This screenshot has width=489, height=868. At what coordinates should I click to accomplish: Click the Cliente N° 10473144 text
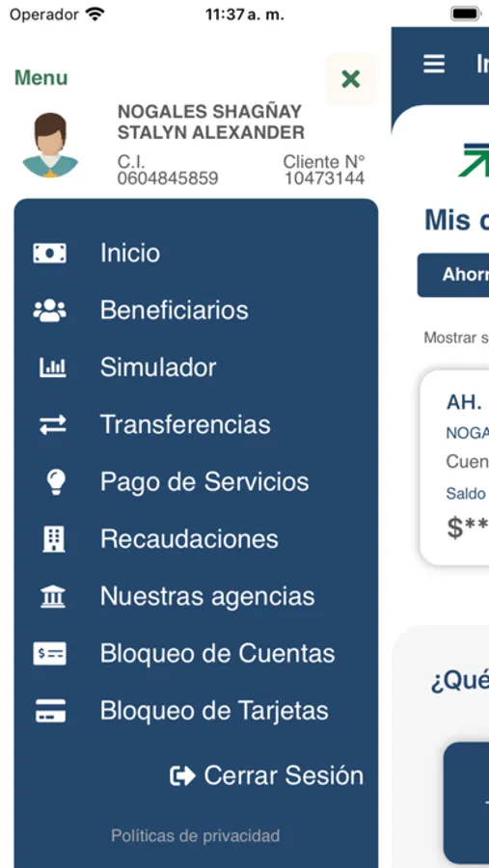pyautogui.click(x=324, y=170)
